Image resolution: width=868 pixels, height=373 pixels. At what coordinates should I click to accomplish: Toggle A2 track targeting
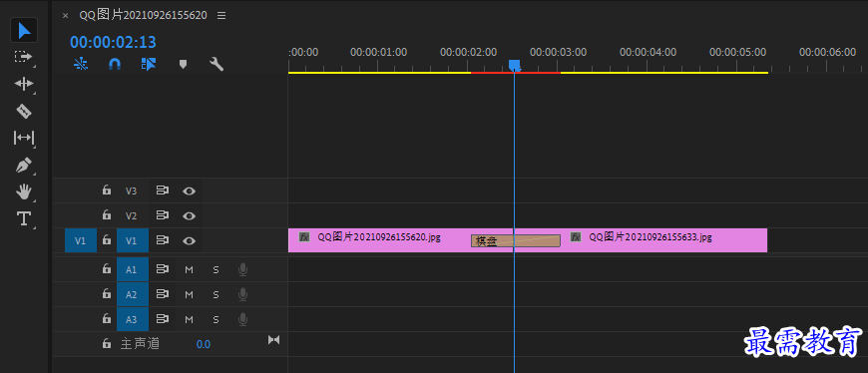click(x=133, y=294)
